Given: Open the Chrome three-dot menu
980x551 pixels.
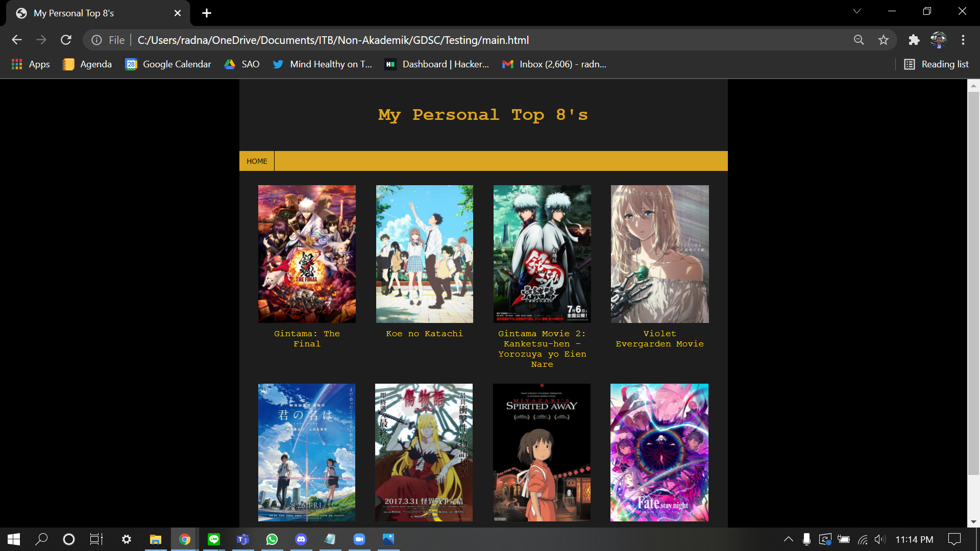Looking at the screenshot, I should pyautogui.click(x=963, y=40).
